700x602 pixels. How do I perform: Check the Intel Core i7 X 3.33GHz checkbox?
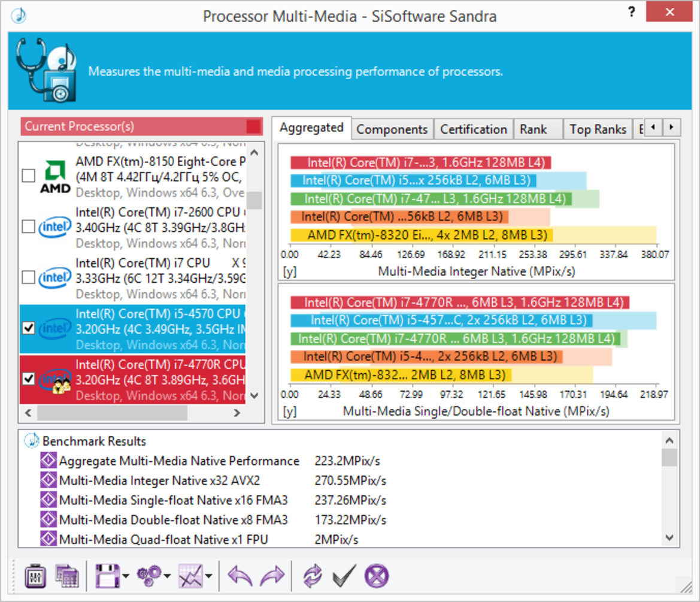coord(29,277)
